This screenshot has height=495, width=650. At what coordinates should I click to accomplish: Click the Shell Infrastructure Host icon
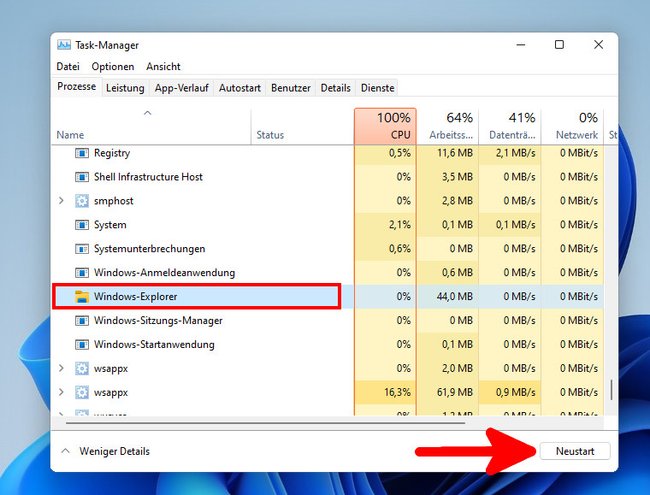[82, 177]
